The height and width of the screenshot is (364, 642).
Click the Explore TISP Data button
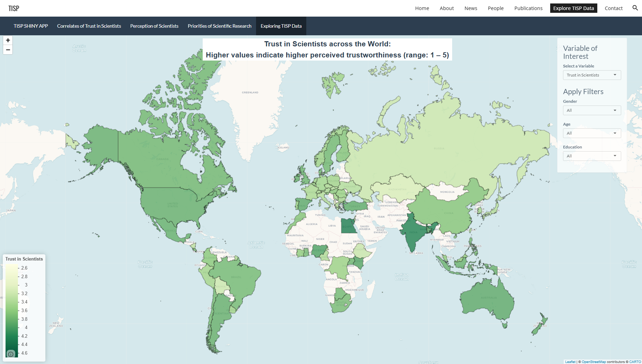pyautogui.click(x=573, y=8)
